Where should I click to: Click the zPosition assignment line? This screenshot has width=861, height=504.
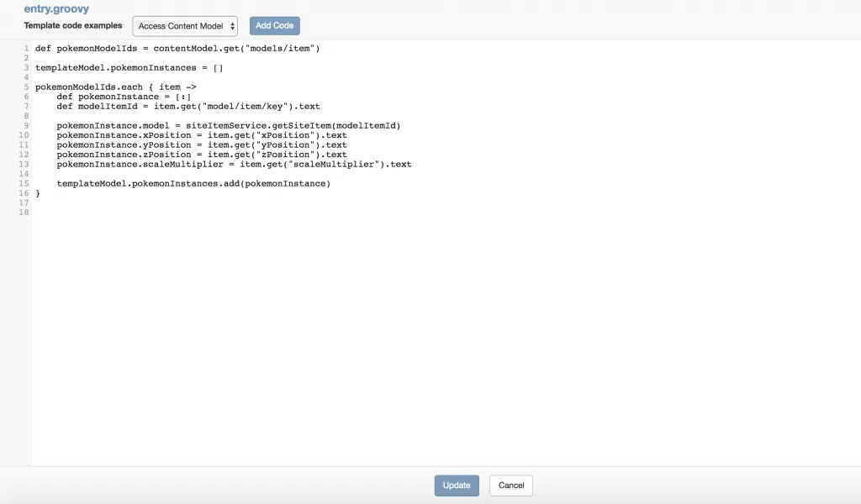201,155
